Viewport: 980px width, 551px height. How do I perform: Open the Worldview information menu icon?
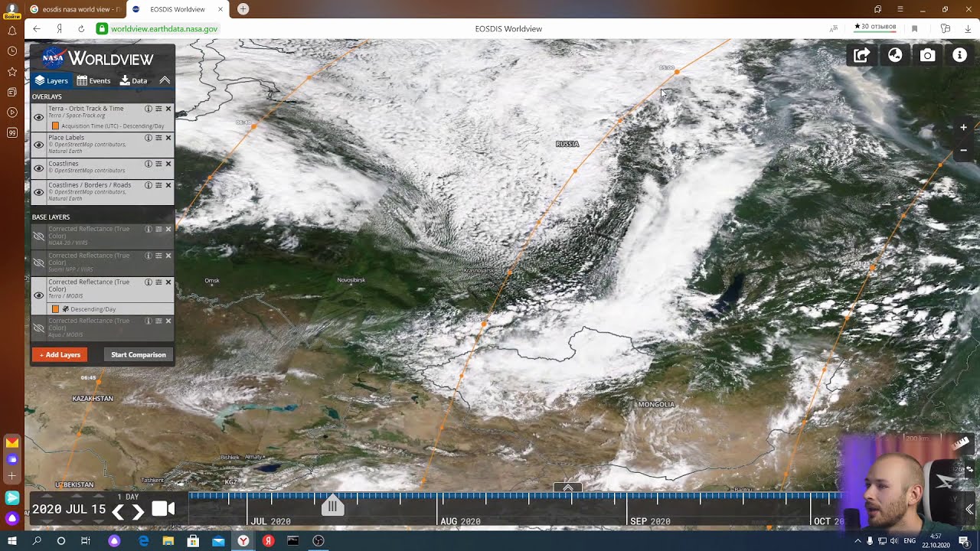959,55
